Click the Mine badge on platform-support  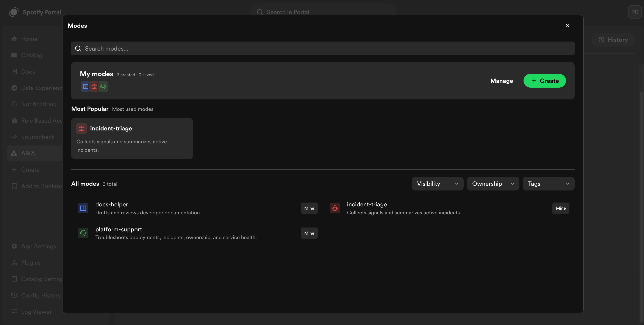[x=309, y=233]
